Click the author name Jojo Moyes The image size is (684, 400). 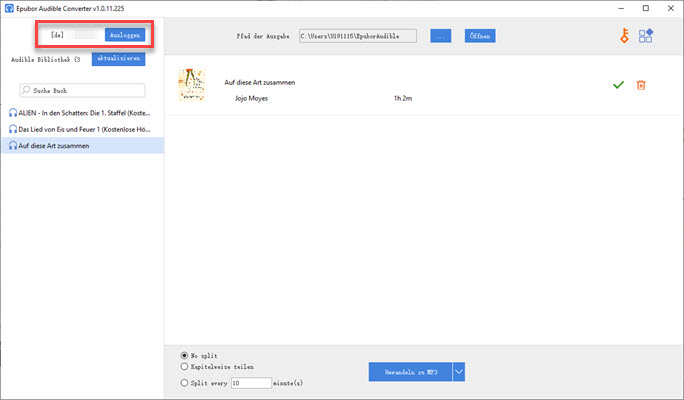click(251, 98)
